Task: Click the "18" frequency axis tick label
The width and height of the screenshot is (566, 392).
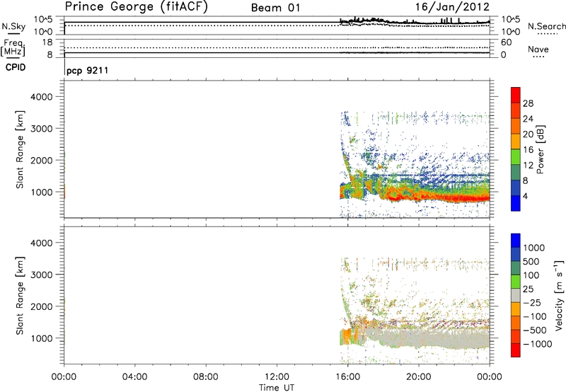Action: (x=47, y=42)
